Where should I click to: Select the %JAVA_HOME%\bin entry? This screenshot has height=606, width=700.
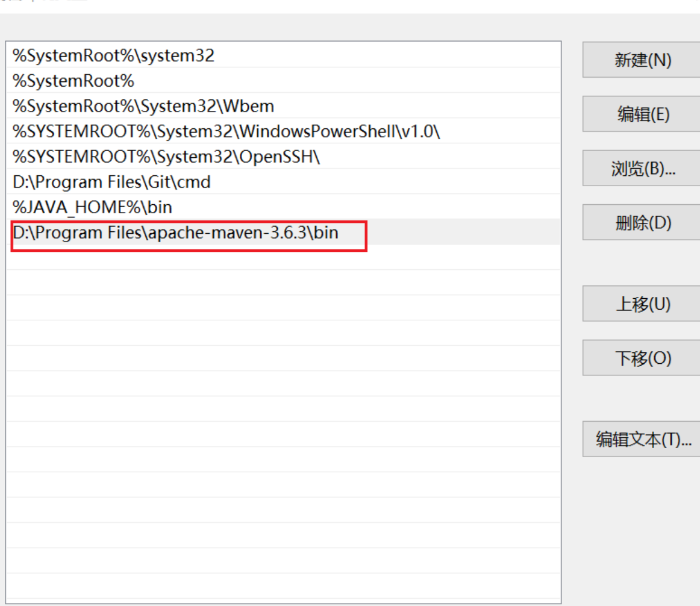click(x=284, y=207)
